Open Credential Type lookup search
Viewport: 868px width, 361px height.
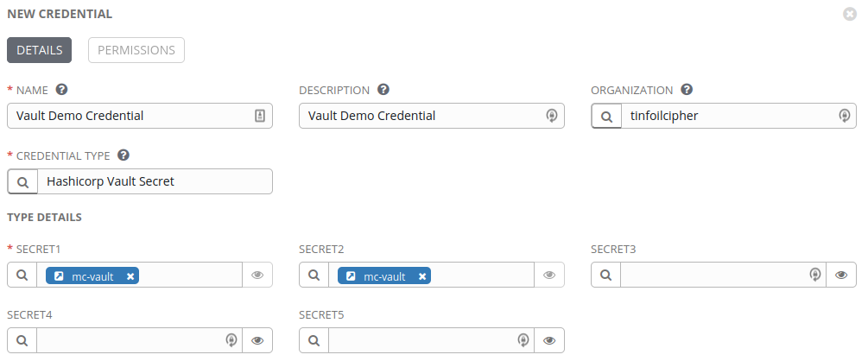22,181
